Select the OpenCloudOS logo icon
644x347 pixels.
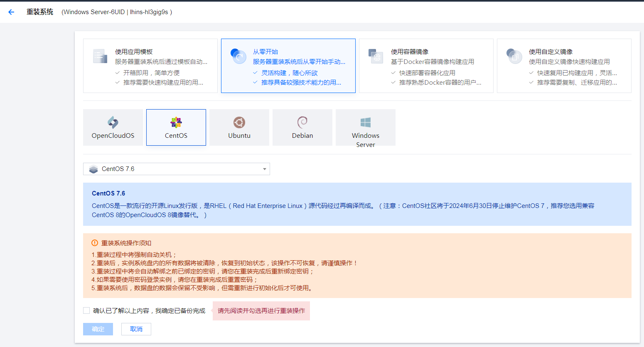[113, 122]
